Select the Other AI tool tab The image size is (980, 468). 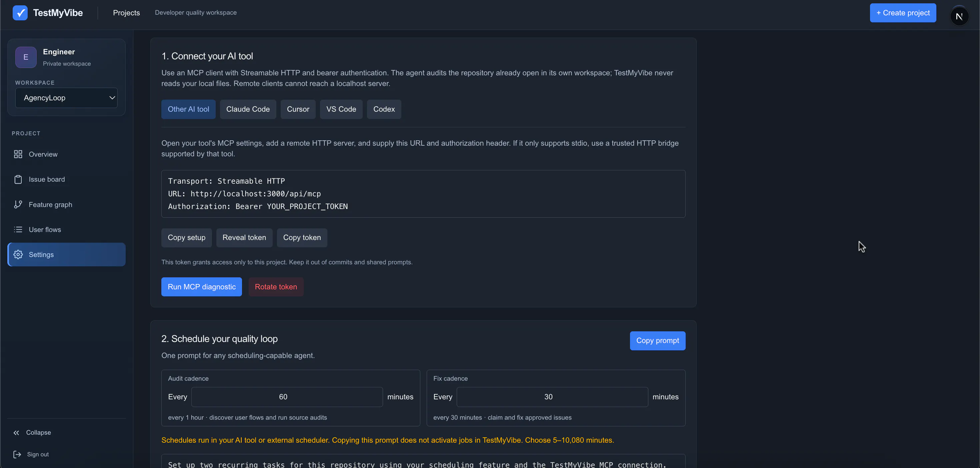click(x=188, y=109)
